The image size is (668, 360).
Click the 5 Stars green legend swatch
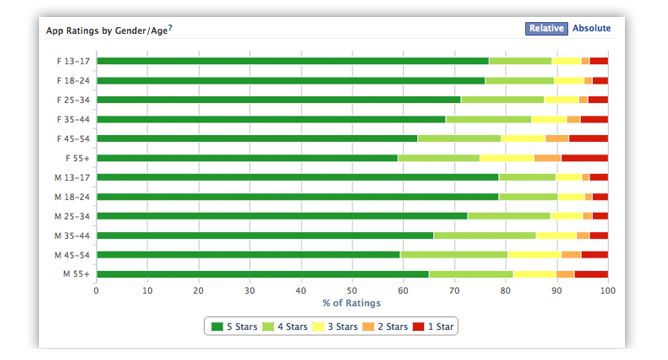(217, 327)
